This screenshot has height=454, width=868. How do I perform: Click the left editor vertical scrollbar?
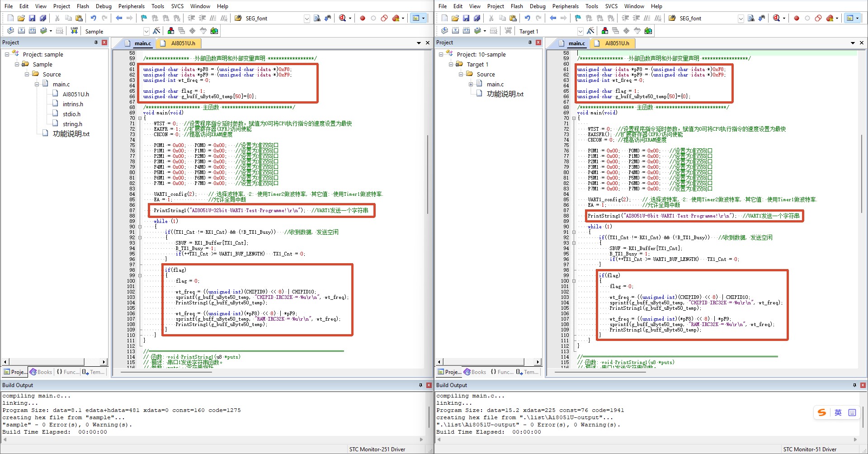point(428,208)
